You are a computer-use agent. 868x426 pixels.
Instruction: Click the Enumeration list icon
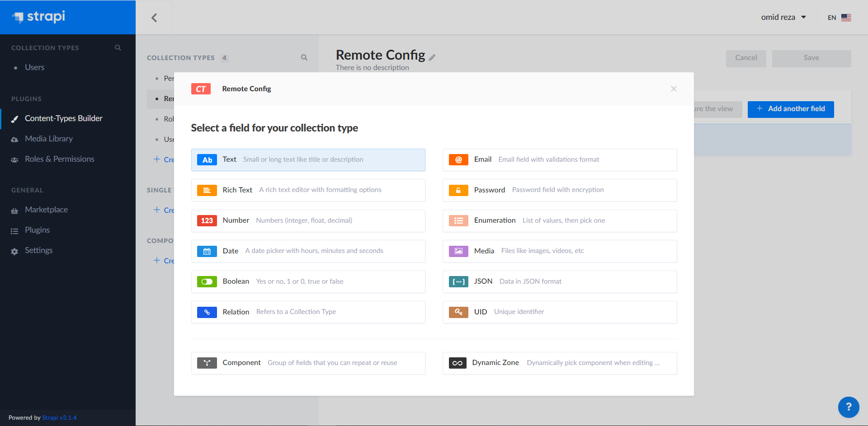point(458,220)
